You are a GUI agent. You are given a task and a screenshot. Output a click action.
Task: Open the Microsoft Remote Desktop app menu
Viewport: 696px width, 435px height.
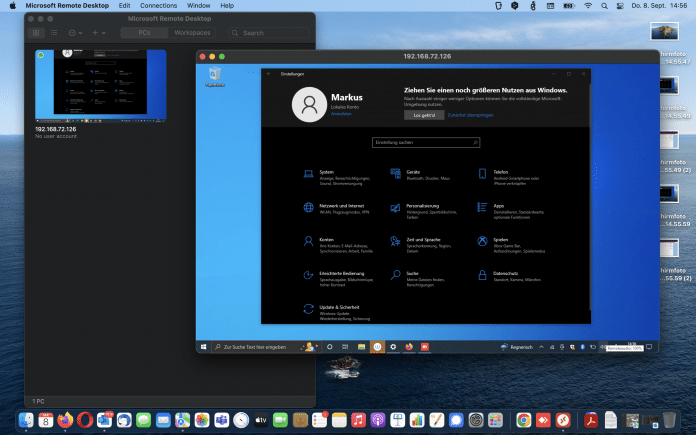point(67,6)
